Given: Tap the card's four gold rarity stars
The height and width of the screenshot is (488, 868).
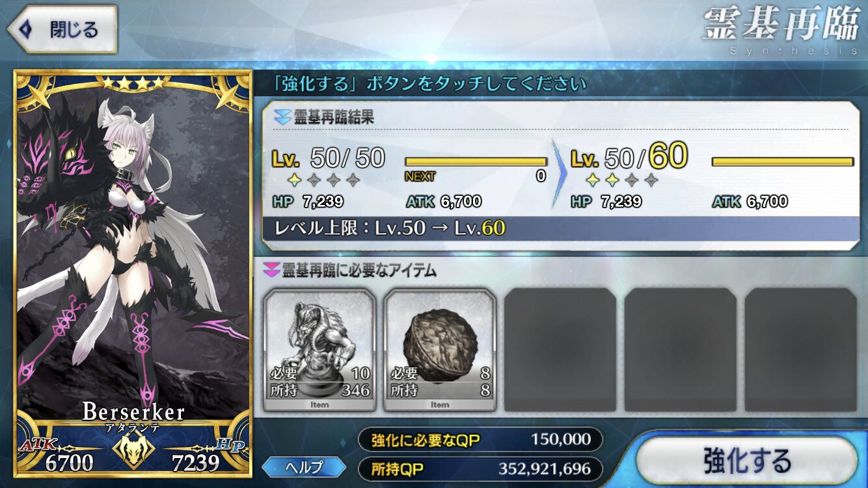Looking at the screenshot, I should [133, 83].
